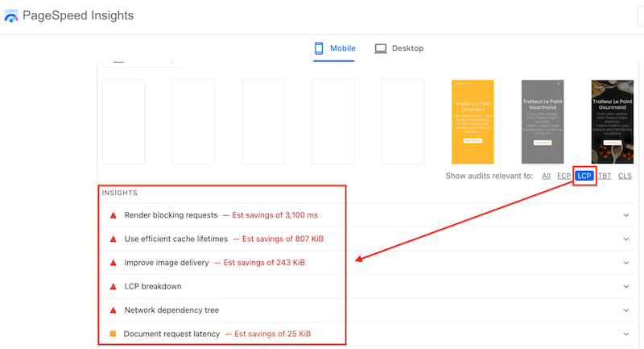644x349 pixels.
Task: Click the mobile phone icon
Action: (319, 48)
